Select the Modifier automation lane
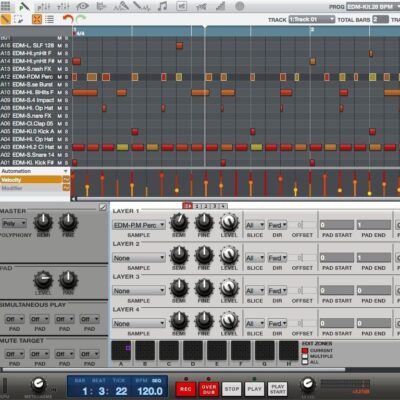This screenshot has width=400, height=400. pos(31,188)
